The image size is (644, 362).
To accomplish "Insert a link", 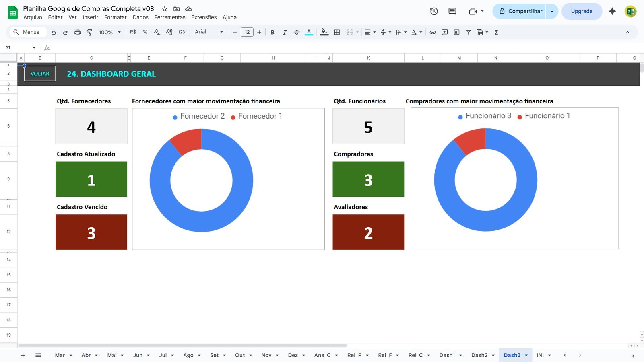I will click(433, 32).
